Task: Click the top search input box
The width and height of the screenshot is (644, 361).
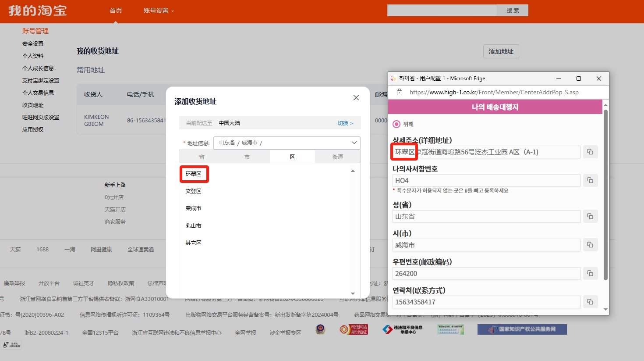Action: [x=442, y=10]
